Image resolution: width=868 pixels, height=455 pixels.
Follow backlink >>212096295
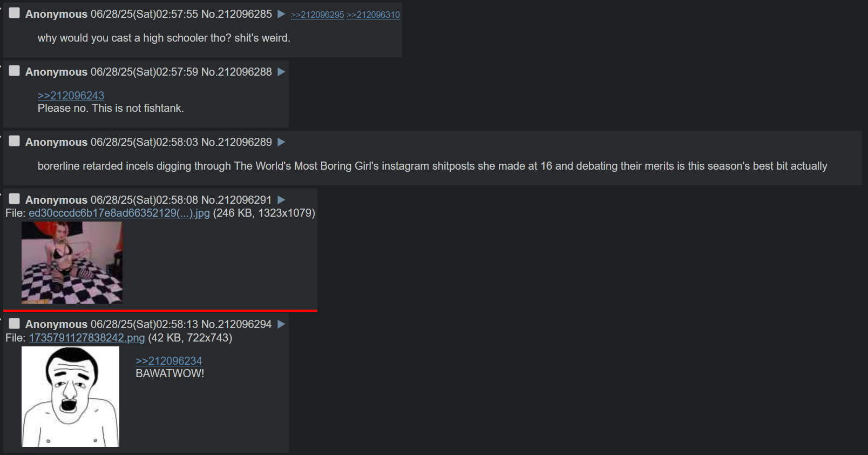pyautogui.click(x=317, y=15)
